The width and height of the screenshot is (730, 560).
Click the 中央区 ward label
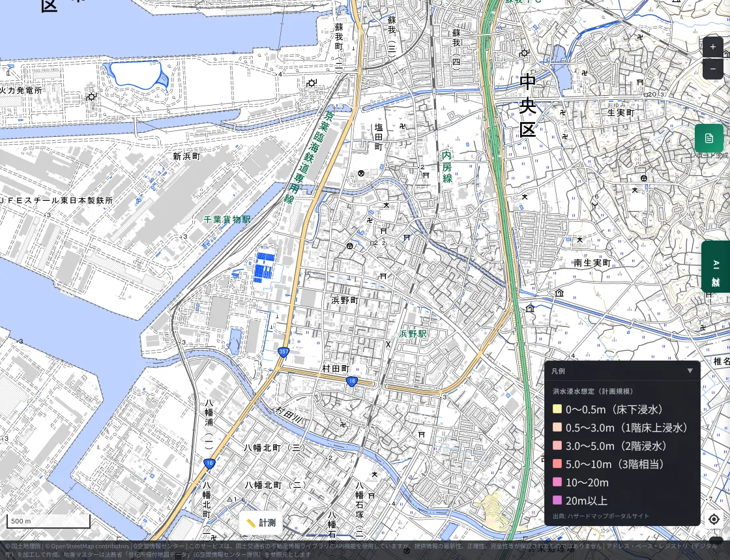click(528, 106)
